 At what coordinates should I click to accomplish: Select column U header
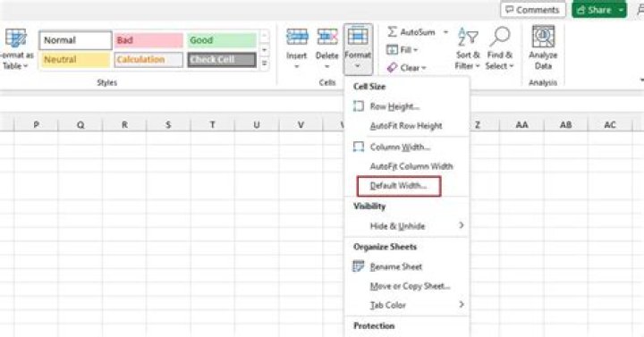click(x=257, y=125)
